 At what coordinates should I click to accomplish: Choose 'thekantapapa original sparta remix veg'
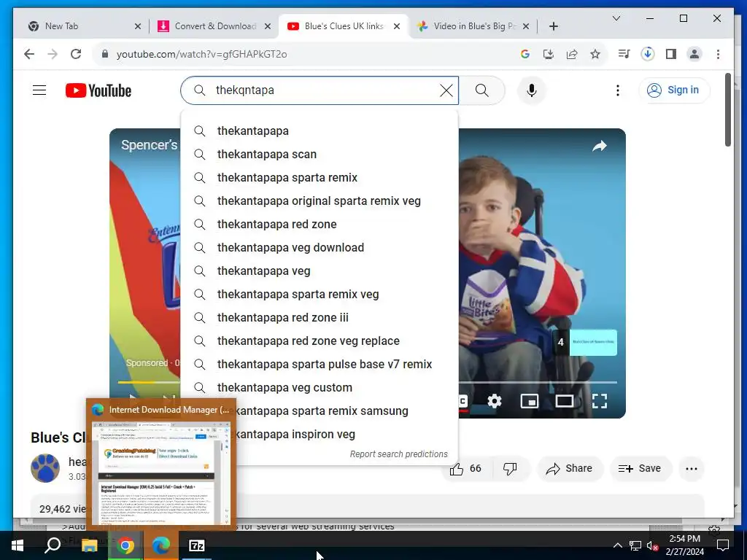coord(320,201)
